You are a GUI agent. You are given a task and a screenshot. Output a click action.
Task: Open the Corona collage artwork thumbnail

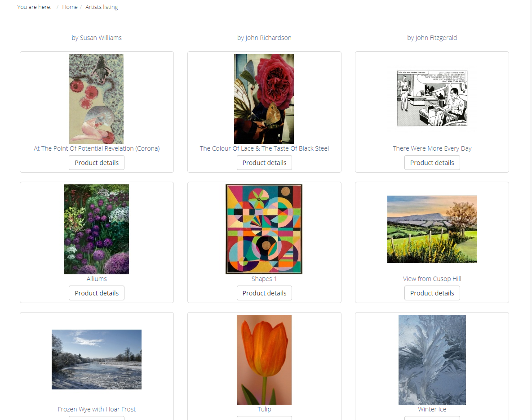coord(96,99)
